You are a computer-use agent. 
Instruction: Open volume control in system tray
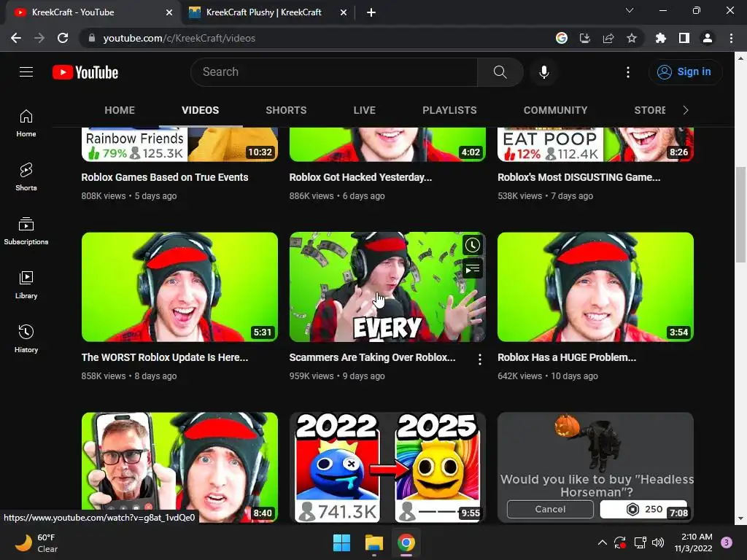[658, 542]
